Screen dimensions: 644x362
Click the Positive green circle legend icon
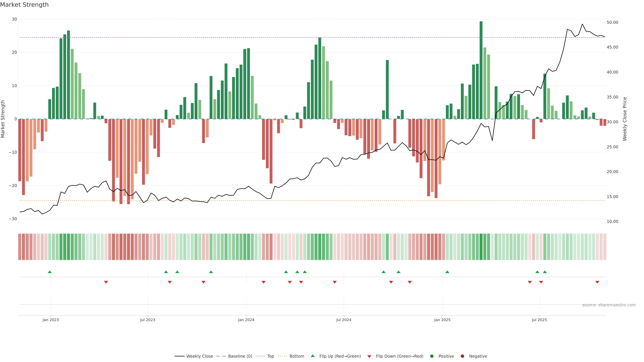coord(432,356)
